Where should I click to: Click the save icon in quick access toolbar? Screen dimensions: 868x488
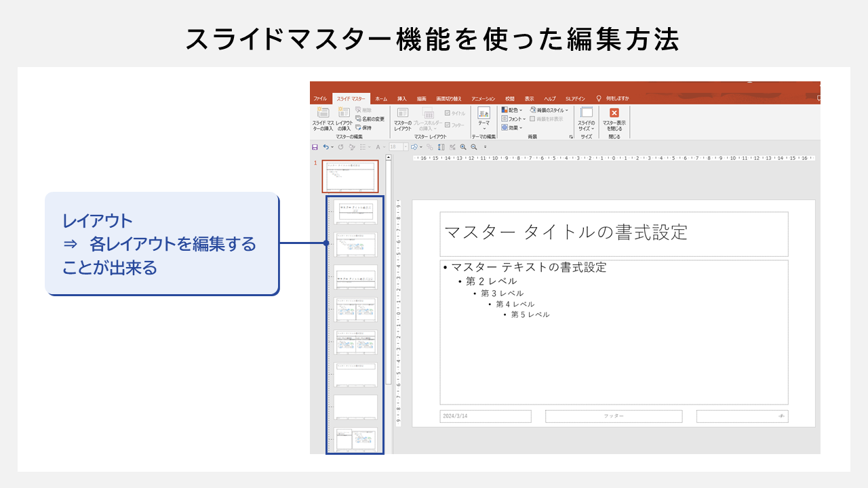(x=315, y=147)
